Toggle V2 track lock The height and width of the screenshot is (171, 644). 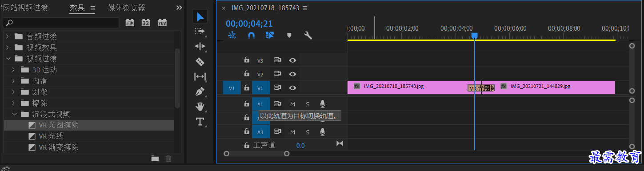[247, 74]
